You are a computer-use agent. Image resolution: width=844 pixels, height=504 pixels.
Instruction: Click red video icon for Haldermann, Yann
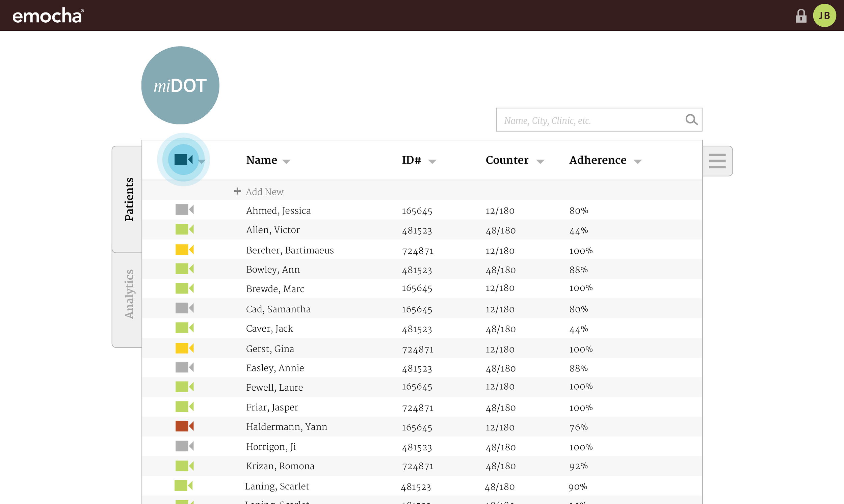184,426
